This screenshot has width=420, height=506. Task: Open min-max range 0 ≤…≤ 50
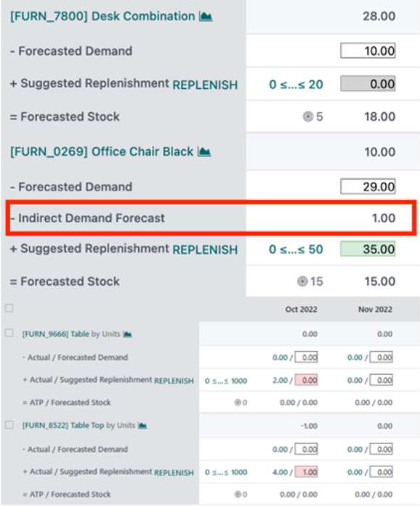296,249
